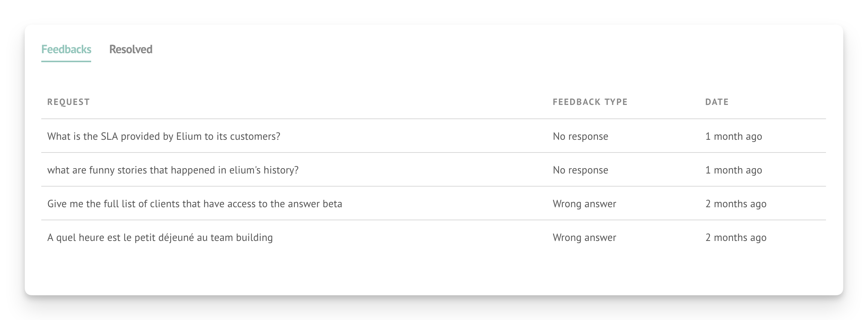Click 2 months ago on clients list row
Image resolution: width=868 pixels, height=320 pixels.
736,204
